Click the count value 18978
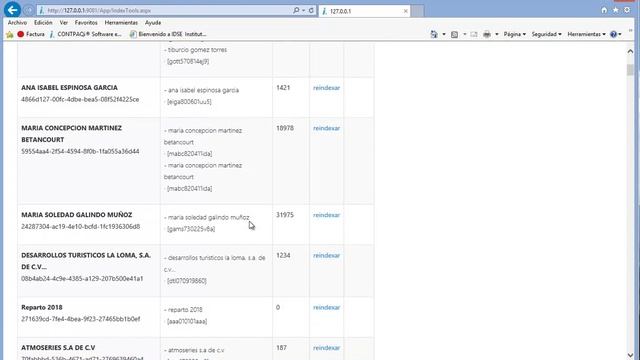640x360 pixels. (x=284, y=128)
